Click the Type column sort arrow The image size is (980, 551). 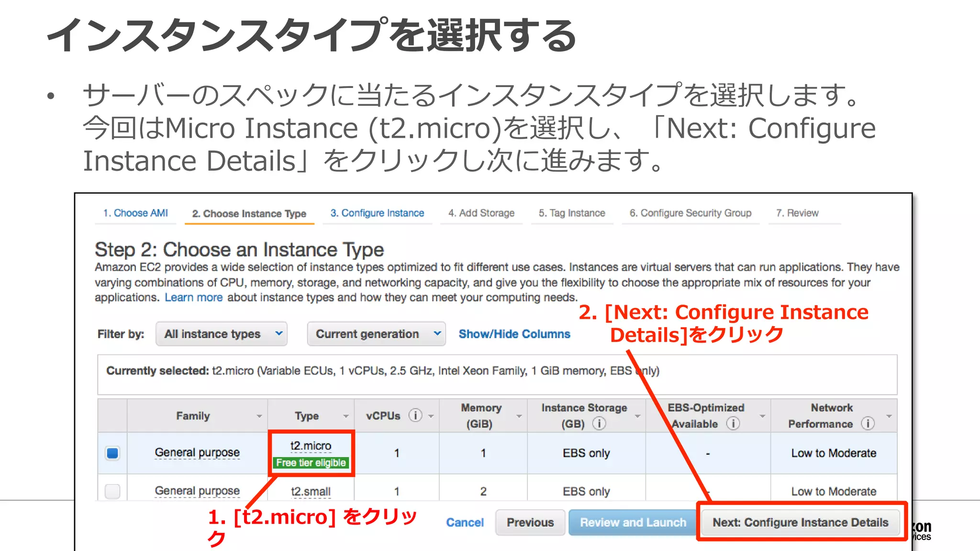point(345,416)
